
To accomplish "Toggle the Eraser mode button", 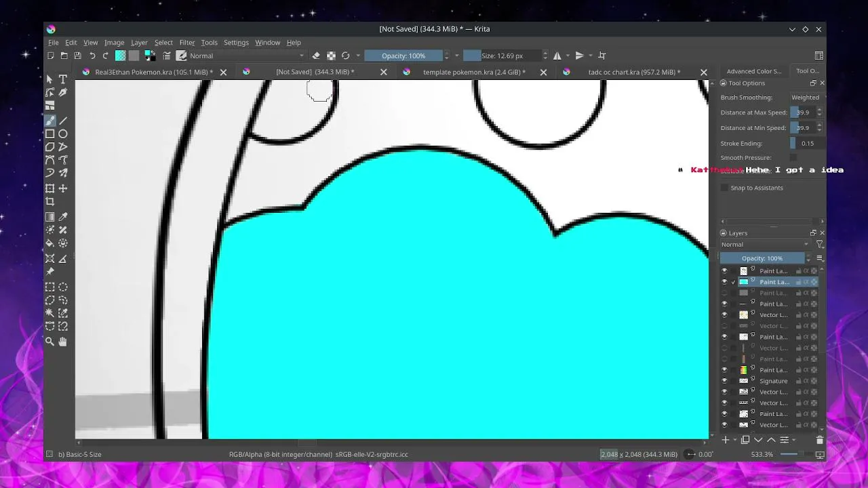I will (x=316, y=56).
